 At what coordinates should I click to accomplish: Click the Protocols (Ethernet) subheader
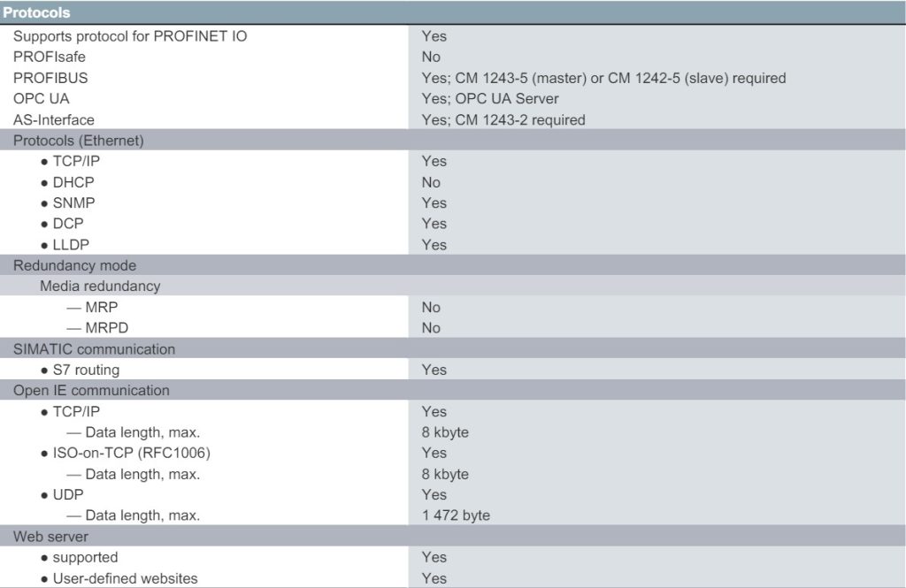[79, 141]
